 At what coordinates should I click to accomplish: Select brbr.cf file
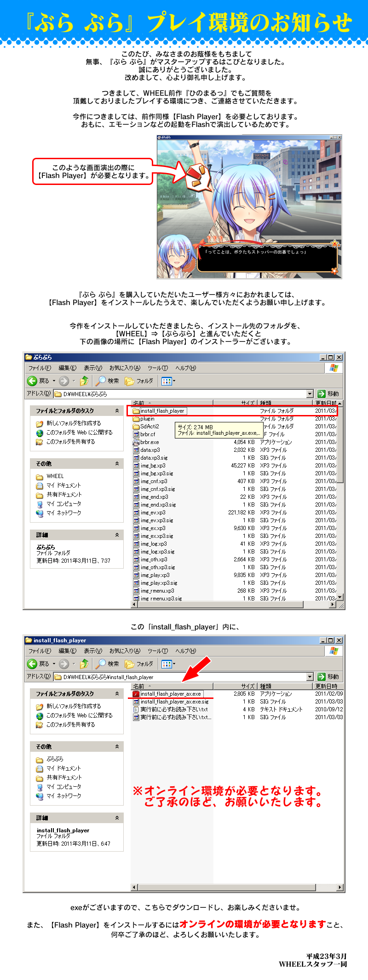pyautogui.click(x=144, y=434)
